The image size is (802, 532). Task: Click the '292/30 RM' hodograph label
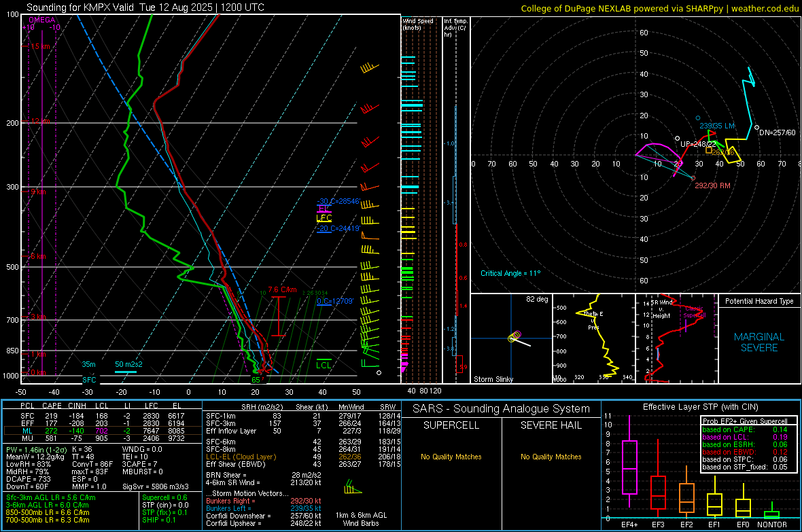[x=712, y=185]
